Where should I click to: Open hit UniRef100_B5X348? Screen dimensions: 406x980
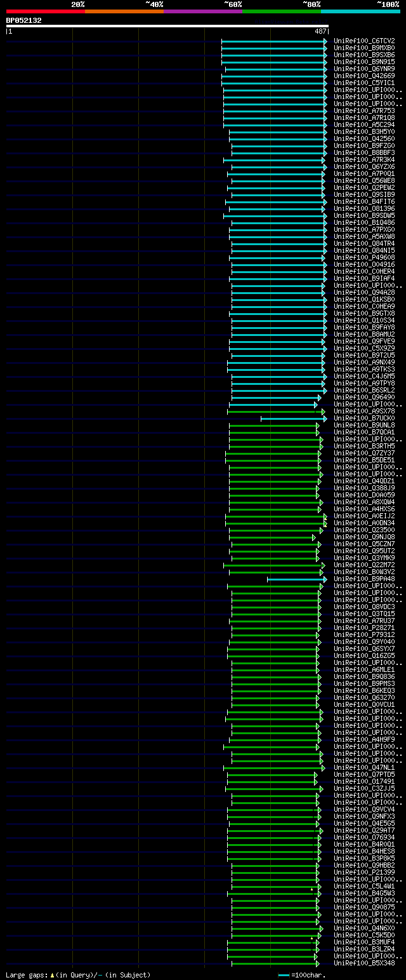tap(364, 963)
